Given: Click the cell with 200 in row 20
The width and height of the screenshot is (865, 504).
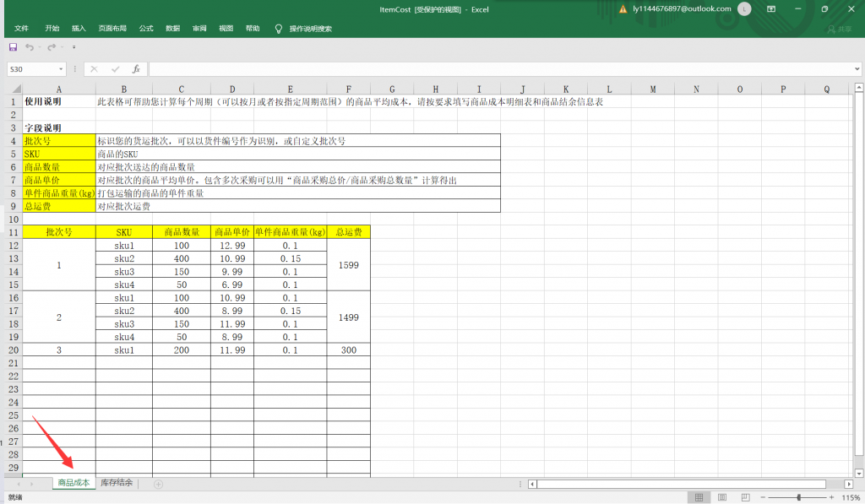Looking at the screenshot, I should (182, 350).
